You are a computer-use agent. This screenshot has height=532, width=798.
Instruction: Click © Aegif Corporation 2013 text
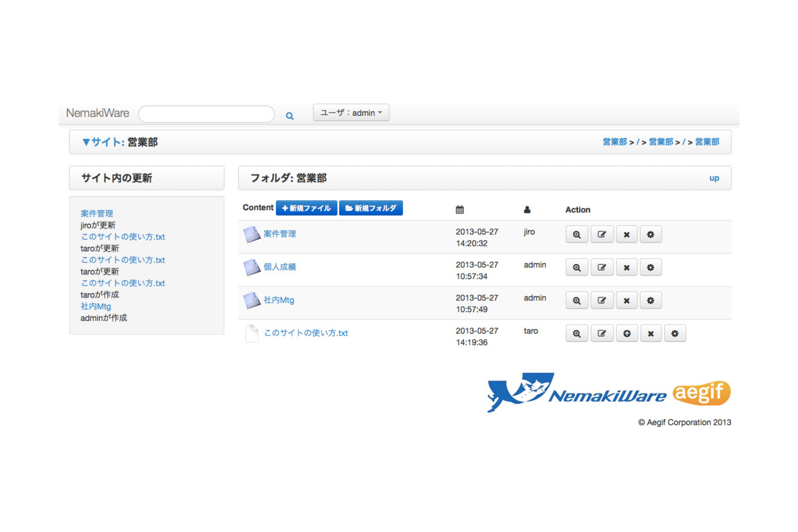685,423
